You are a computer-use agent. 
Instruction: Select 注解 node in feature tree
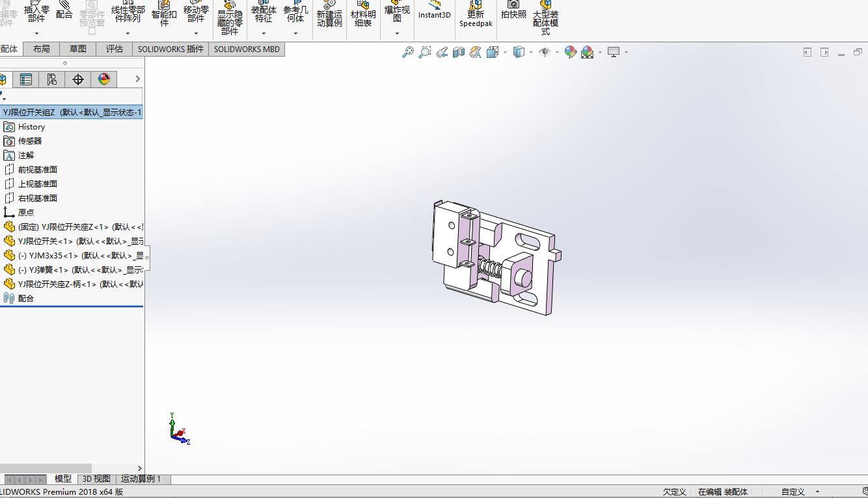pos(26,156)
